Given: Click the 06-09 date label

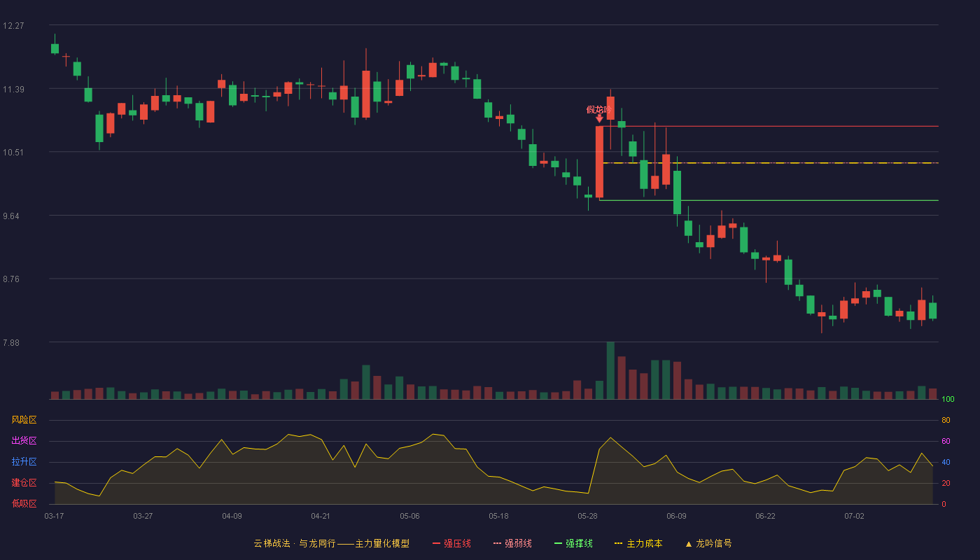Looking at the screenshot, I should tap(676, 516).
